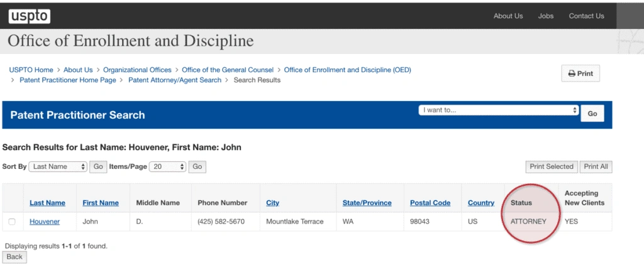Viewport: 644px width, 280px height.
Task: Sort table by City column header
Action: click(273, 203)
